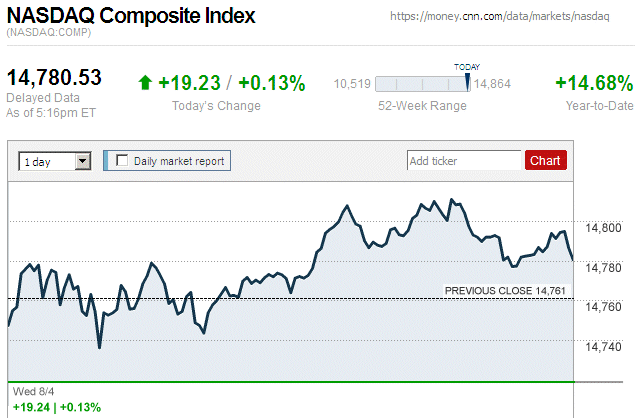This screenshot has width=640, height=420.
Task: Click the Year-to-Date +14.68% value
Action: (x=594, y=84)
